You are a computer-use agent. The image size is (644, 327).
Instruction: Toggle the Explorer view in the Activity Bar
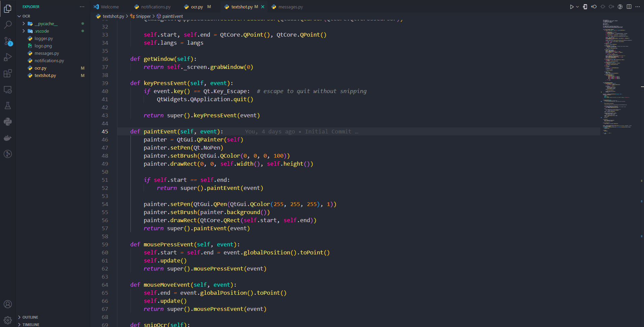tap(8, 9)
